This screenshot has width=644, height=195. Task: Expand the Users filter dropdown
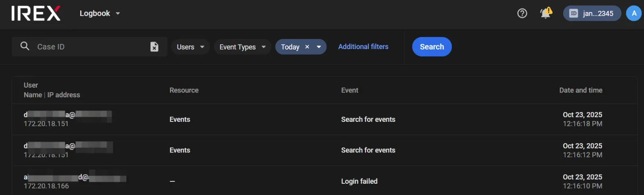(190, 47)
